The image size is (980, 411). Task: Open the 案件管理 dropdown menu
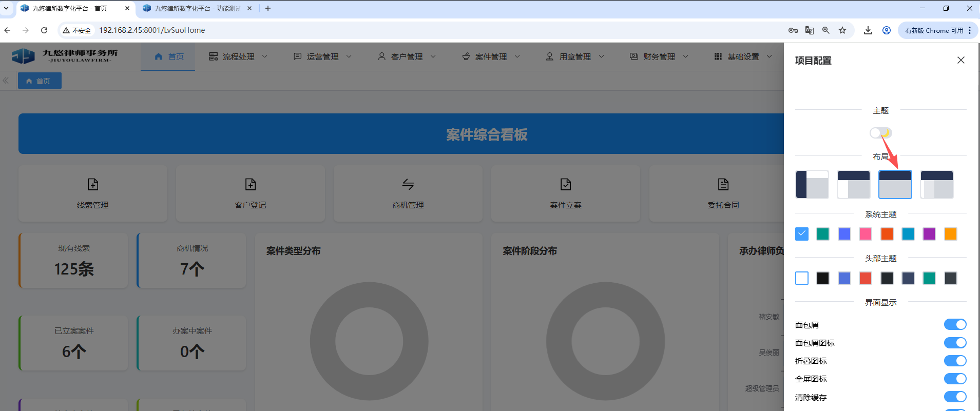tap(491, 56)
